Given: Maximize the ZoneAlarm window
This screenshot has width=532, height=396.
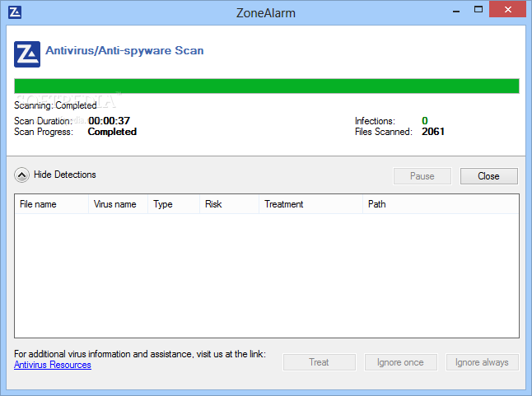Looking at the screenshot, I should 478,10.
